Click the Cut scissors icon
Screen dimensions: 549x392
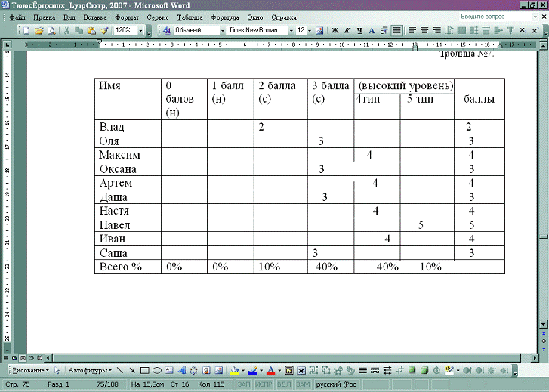tap(67, 31)
